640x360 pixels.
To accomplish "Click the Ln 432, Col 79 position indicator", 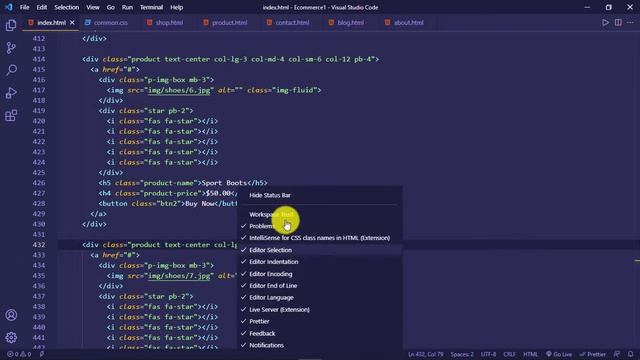I will coord(425,354).
